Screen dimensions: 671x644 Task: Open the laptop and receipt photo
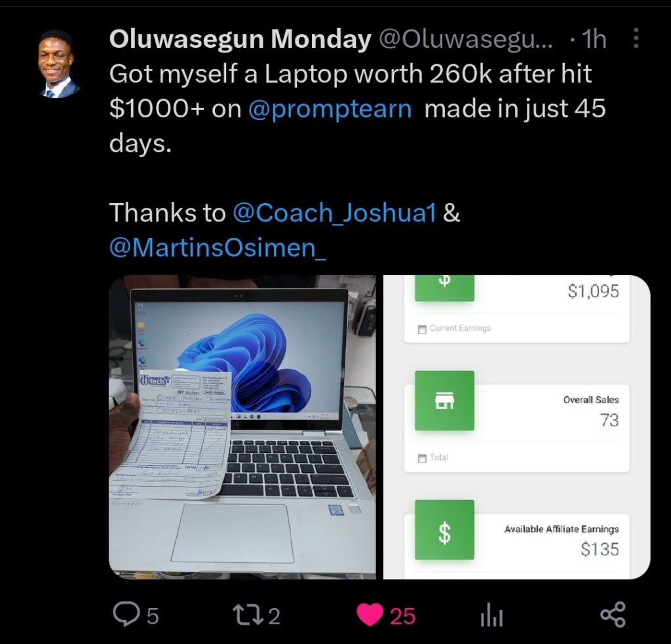242,427
